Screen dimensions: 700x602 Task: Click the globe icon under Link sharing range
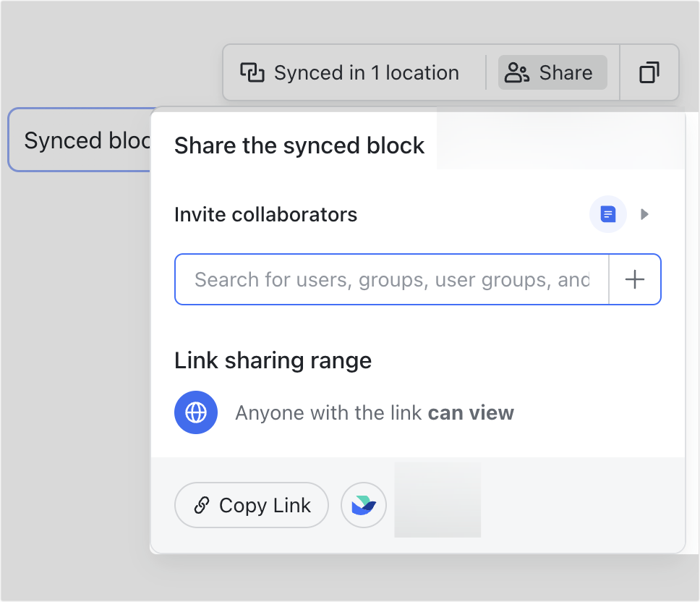click(x=196, y=412)
